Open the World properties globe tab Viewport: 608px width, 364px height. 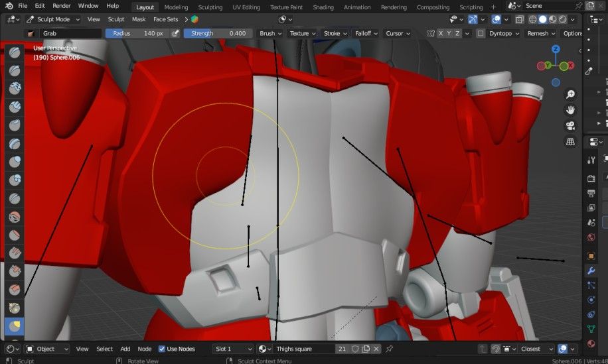(x=591, y=237)
